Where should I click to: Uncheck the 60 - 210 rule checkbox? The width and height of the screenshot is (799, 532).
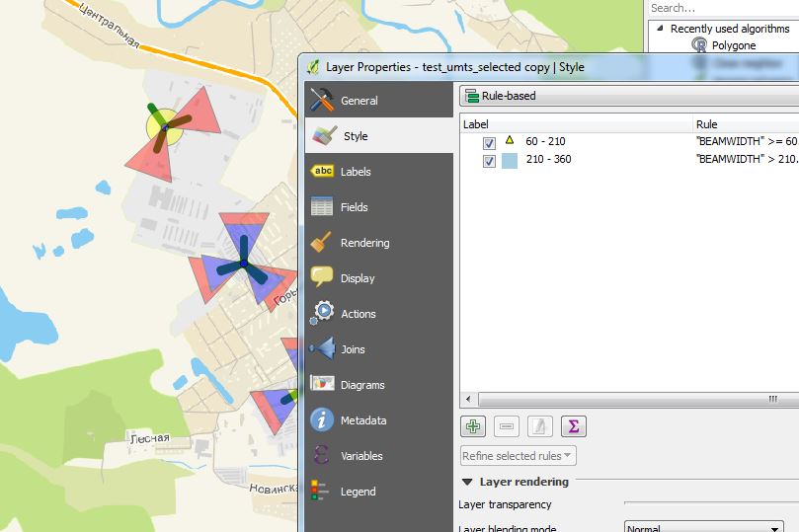point(489,143)
